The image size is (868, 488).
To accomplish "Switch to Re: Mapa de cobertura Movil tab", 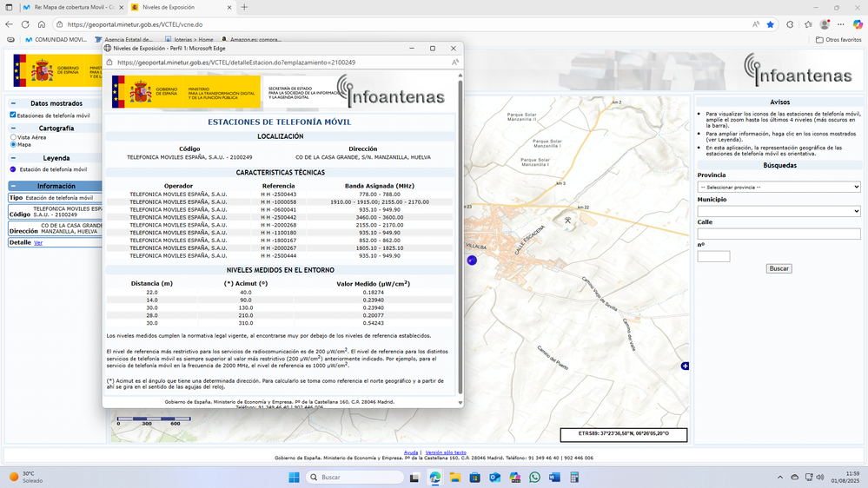I will coord(72,7).
